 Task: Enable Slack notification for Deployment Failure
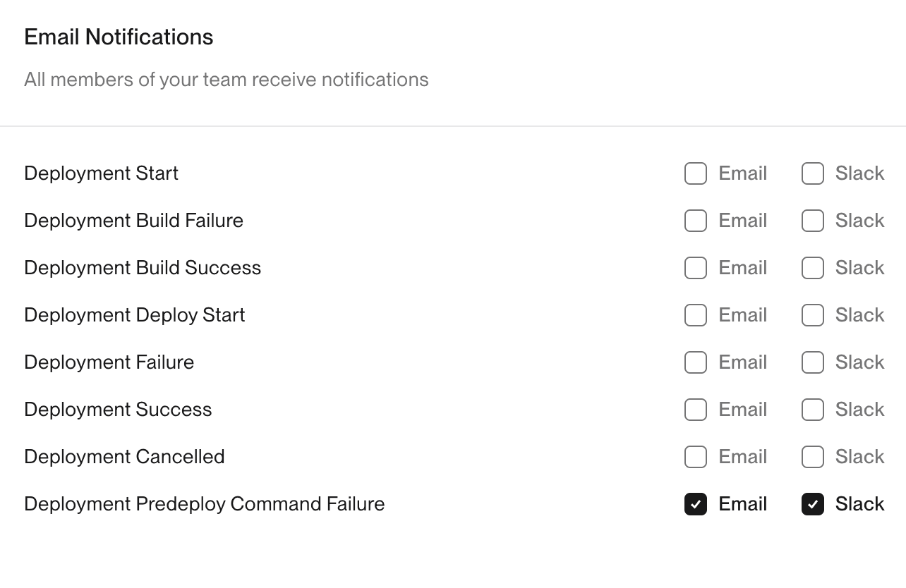point(813,362)
